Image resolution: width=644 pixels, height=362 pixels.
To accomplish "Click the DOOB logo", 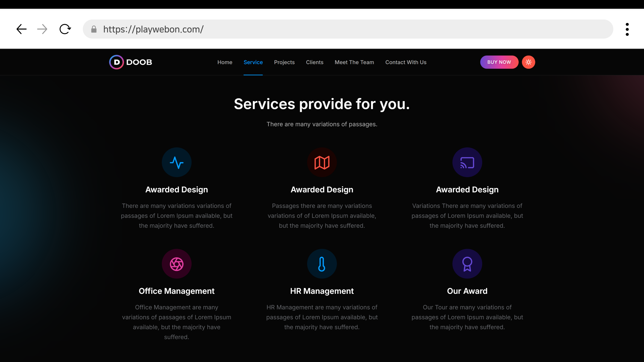I will click(x=130, y=62).
